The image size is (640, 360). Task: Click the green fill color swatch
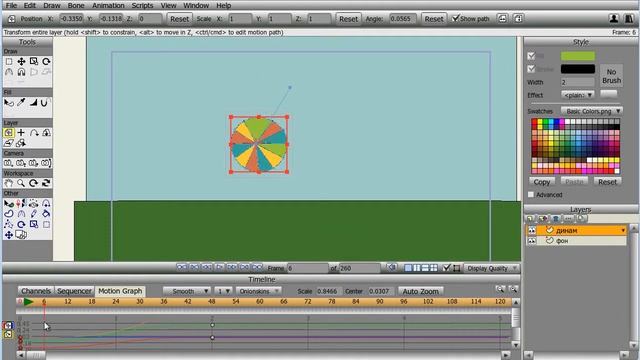pos(578,56)
